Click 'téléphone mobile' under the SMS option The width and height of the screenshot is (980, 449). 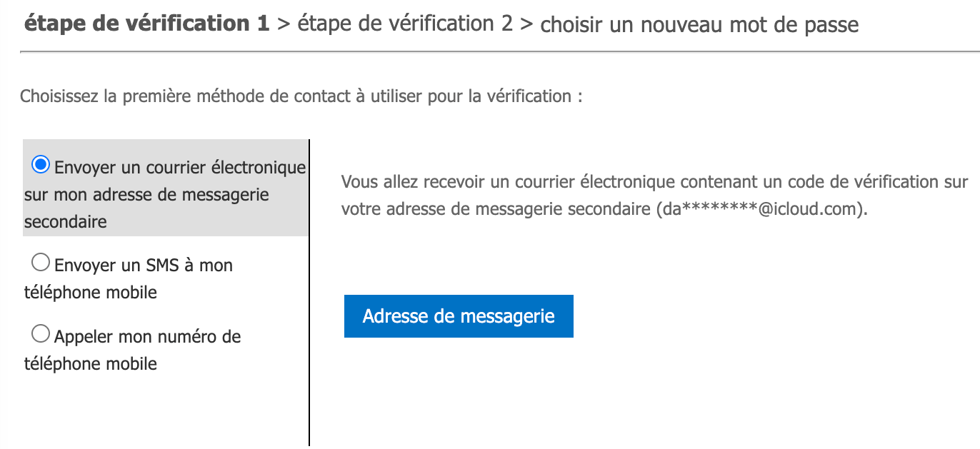(x=91, y=293)
